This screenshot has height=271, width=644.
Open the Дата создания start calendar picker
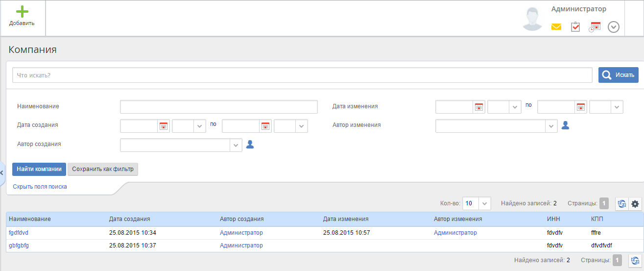click(x=164, y=126)
